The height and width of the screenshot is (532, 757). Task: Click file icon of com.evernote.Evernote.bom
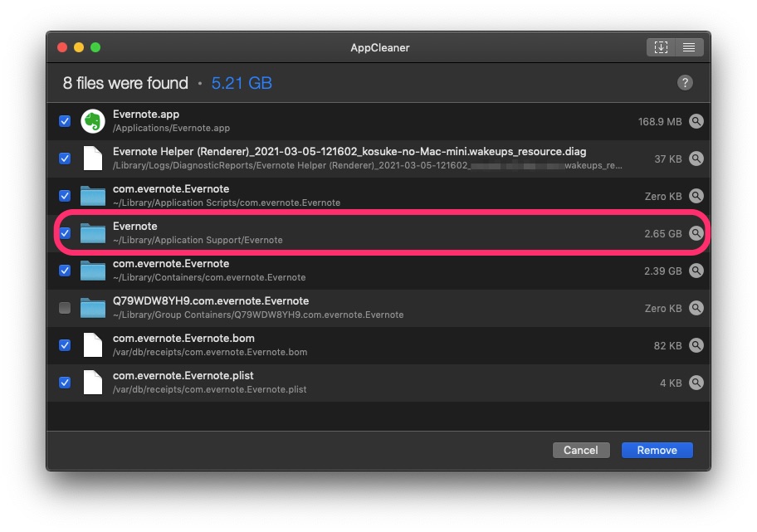tap(93, 345)
